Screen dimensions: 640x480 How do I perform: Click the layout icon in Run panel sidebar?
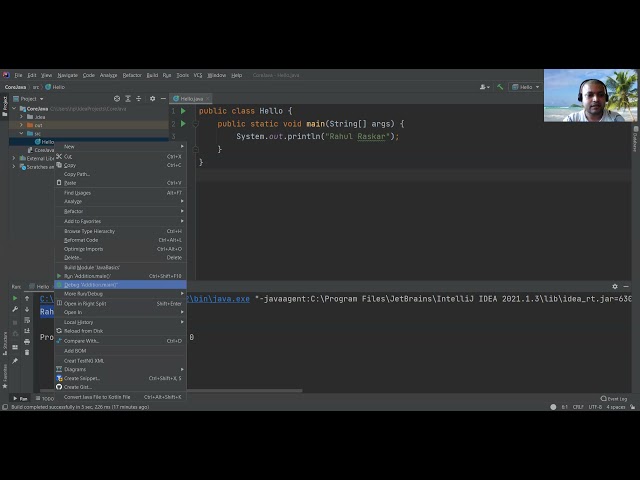[15, 347]
